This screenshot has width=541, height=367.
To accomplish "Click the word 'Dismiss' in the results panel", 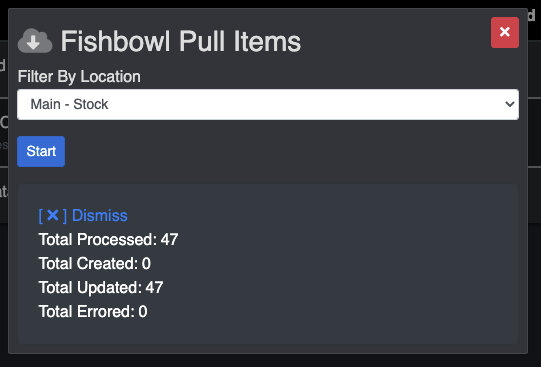I will click(x=100, y=216).
